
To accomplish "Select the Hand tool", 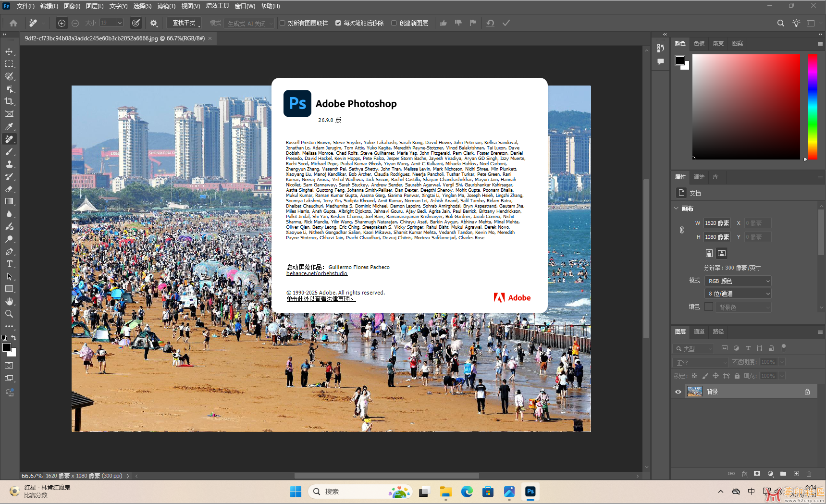I will 9,302.
